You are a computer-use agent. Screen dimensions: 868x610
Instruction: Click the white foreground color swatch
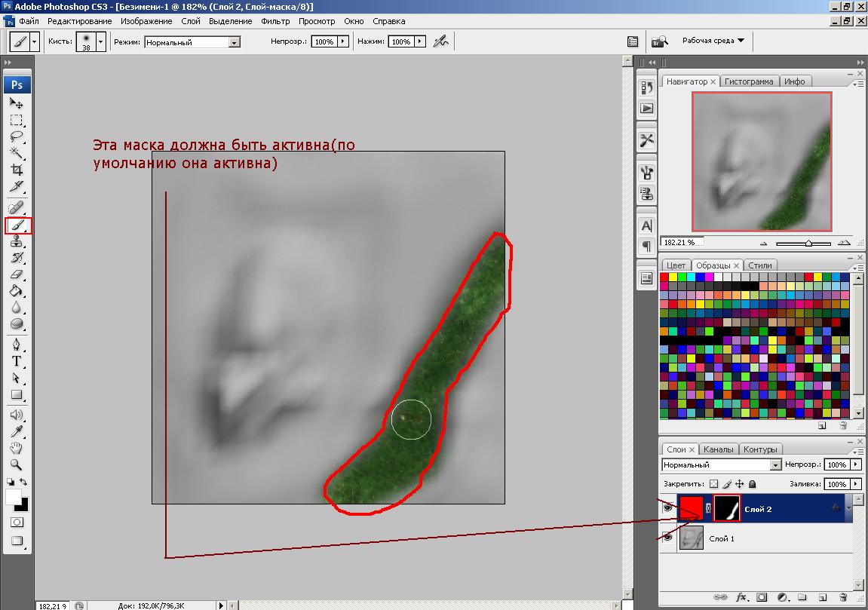pyautogui.click(x=14, y=496)
